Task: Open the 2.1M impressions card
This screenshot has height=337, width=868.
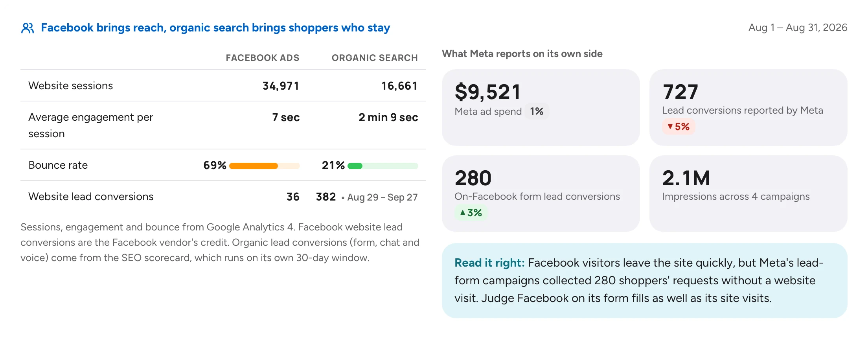Action: (748, 193)
